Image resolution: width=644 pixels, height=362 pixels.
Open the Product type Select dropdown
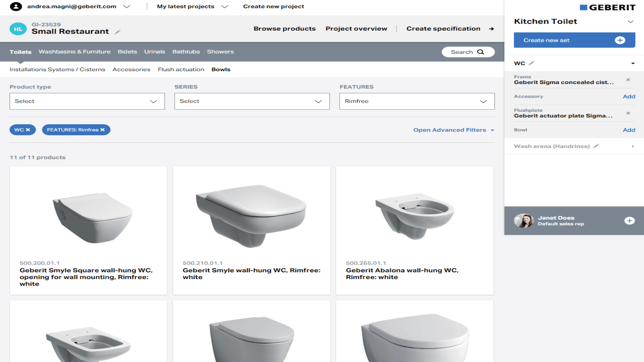click(87, 101)
